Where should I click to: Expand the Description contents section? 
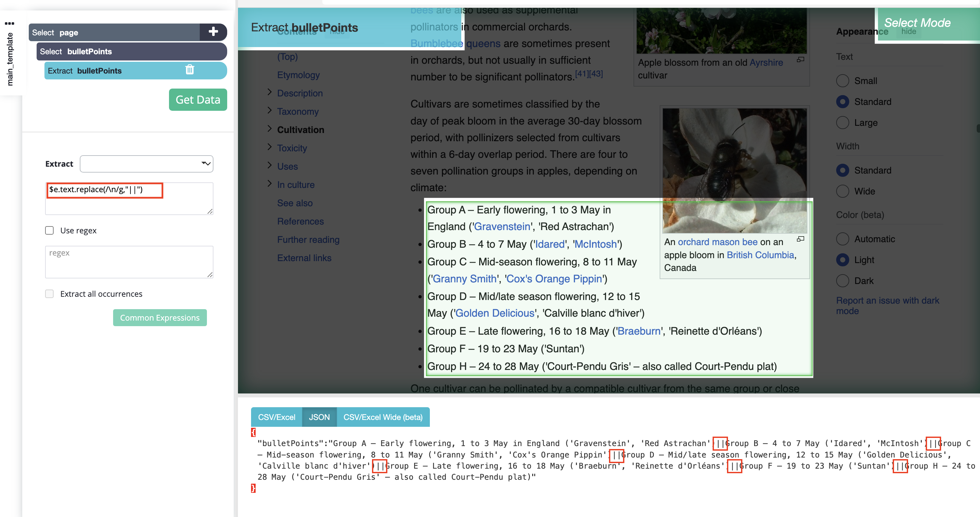click(269, 92)
